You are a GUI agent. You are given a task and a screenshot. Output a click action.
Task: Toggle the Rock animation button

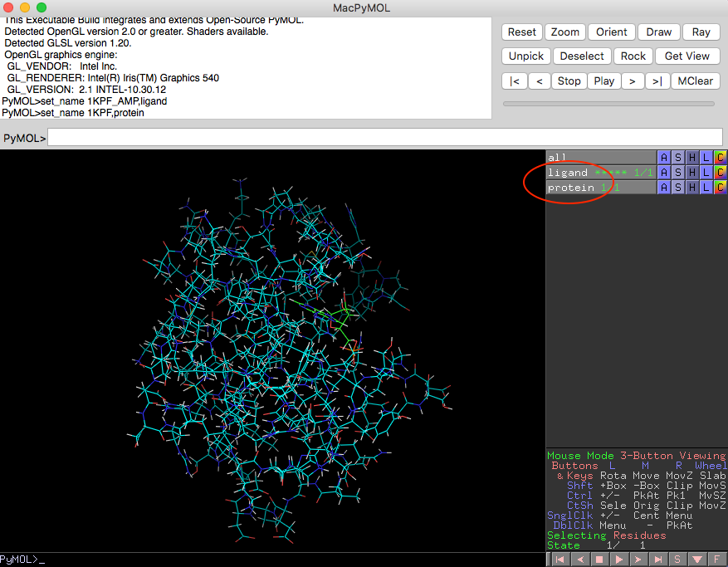point(633,56)
